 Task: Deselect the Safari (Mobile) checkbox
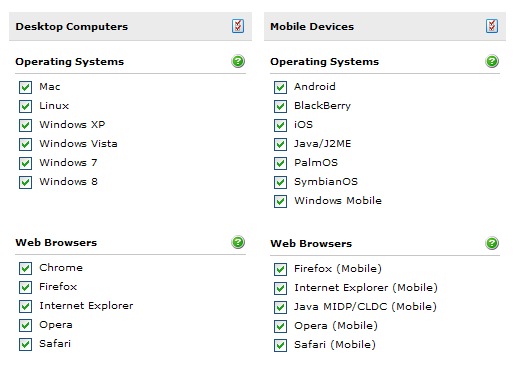[280, 345]
